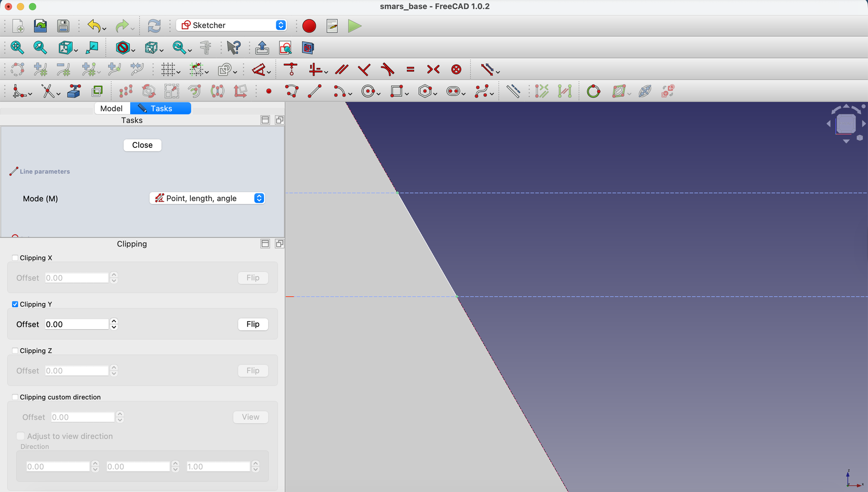Click the What's This help cursor icon
Screen dimensions: 868x492
tap(234, 47)
